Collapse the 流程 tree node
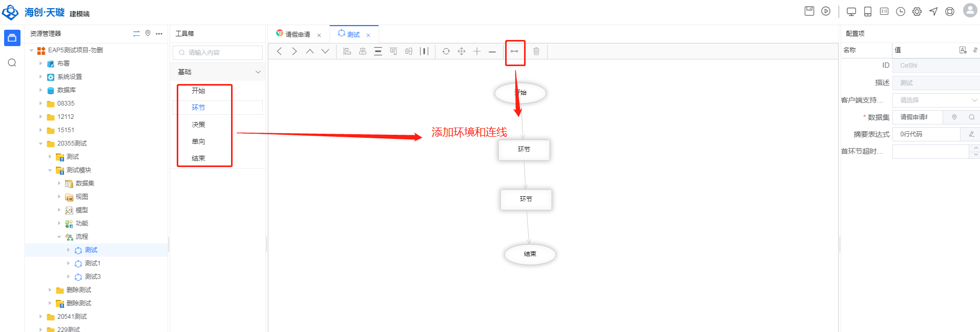Viewport: 980px width, 332px height. [x=59, y=237]
